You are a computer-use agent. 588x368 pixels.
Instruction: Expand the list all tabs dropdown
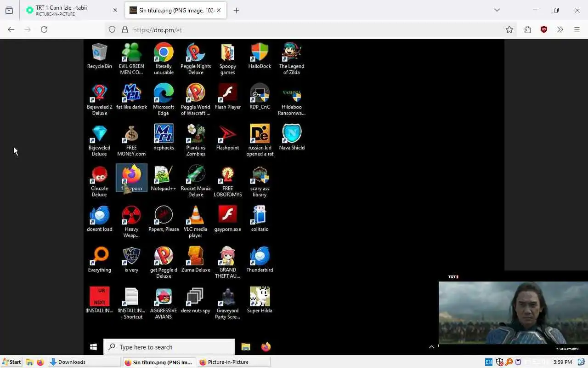[x=497, y=10]
